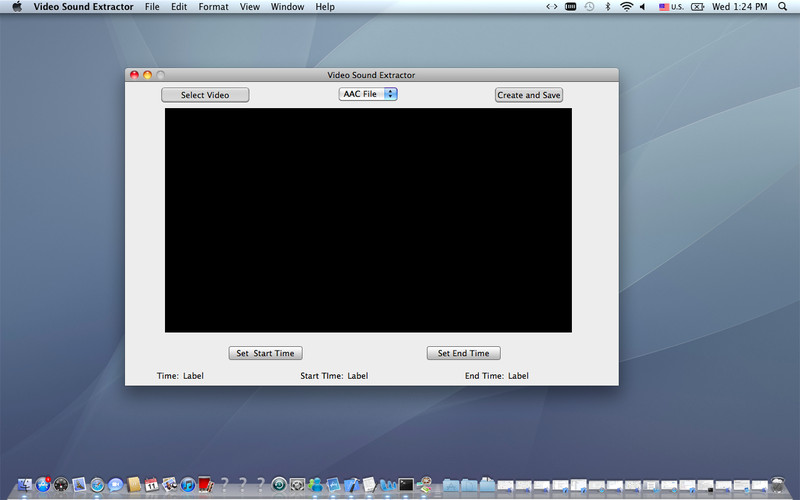
Task: Open Mail stamp icon in dock
Action: 79,484
